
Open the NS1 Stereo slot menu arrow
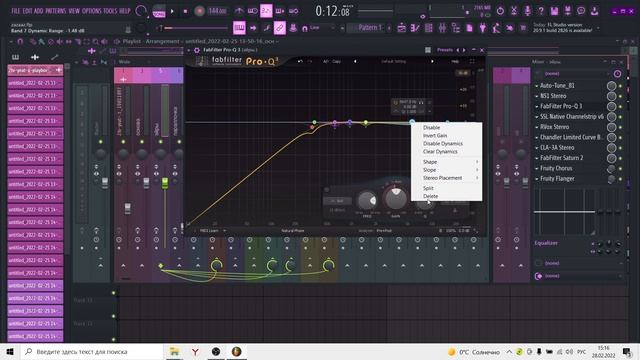[537, 96]
